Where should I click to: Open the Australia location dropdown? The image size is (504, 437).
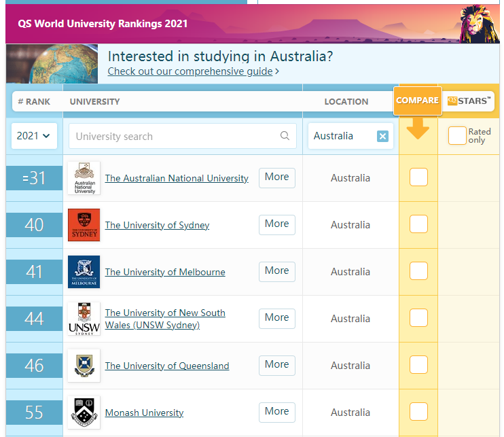coord(350,136)
